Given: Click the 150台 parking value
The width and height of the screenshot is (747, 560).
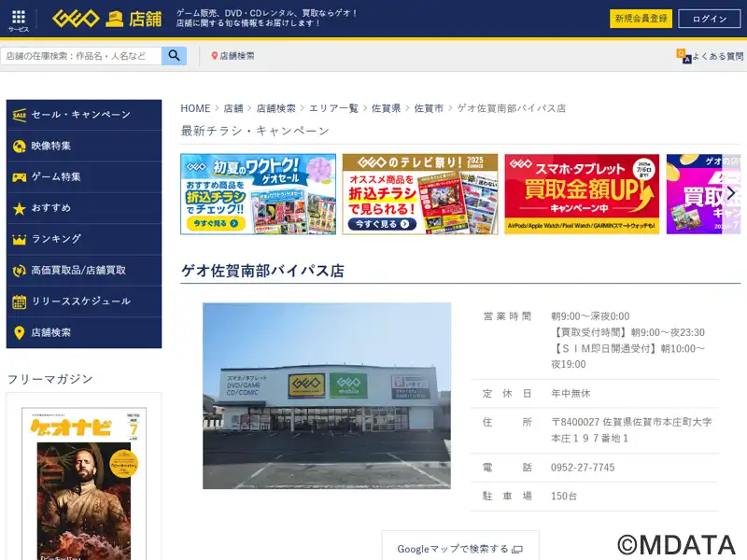Looking at the screenshot, I should click(564, 497).
